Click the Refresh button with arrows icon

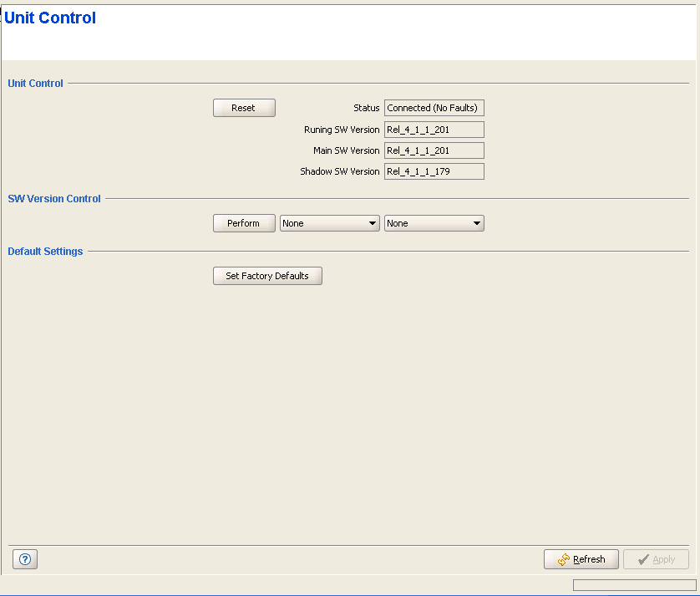(581, 559)
